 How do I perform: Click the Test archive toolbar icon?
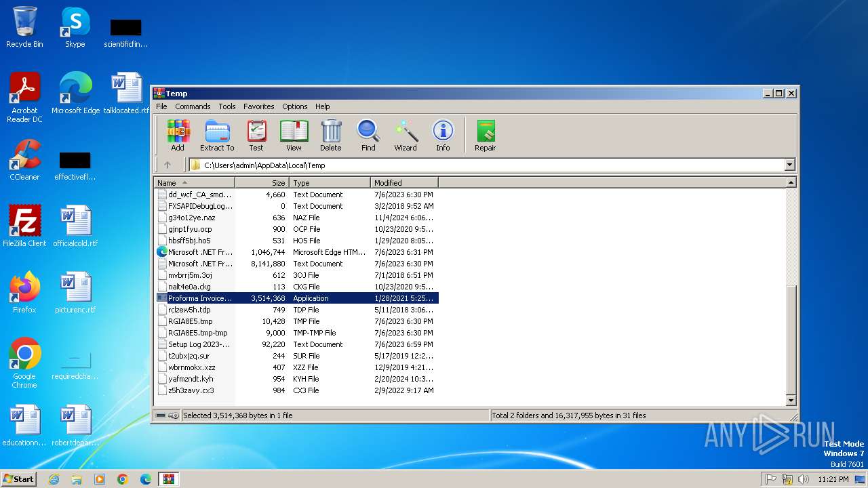pos(256,136)
